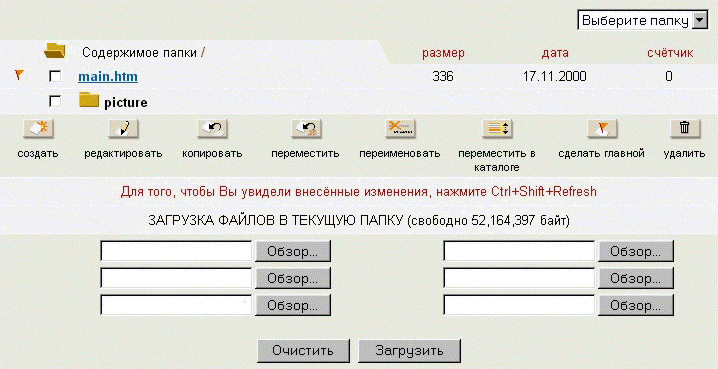Click the make main (сделать главной) flag icon
Screen dimensions: 718x369
[602, 129]
